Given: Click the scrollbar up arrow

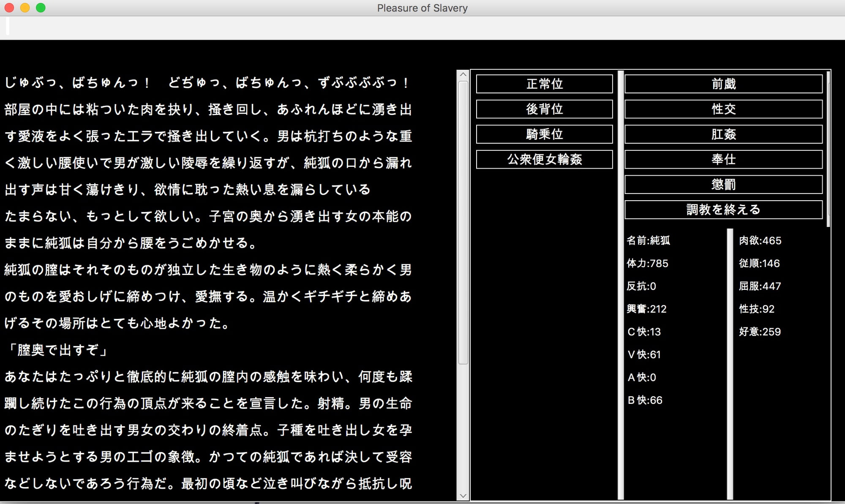Looking at the screenshot, I should pyautogui.click(x=463, y=75).
